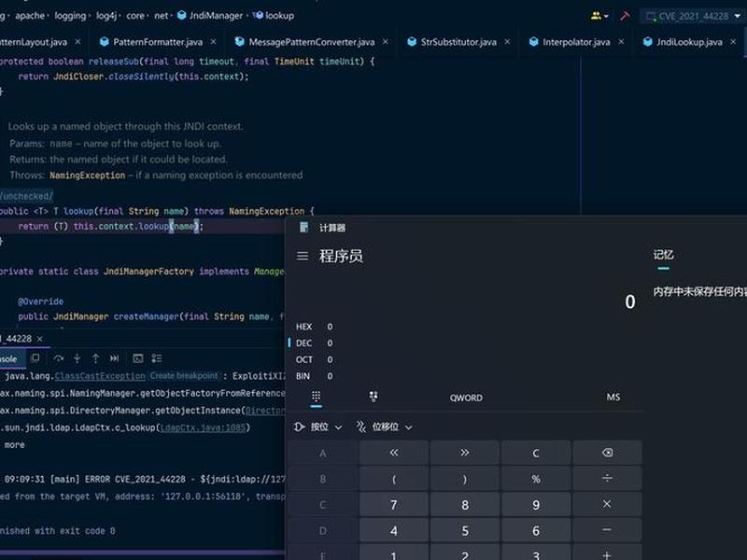
Task: Open the core breadcrumb segment
Action: (x=135, y=16)
